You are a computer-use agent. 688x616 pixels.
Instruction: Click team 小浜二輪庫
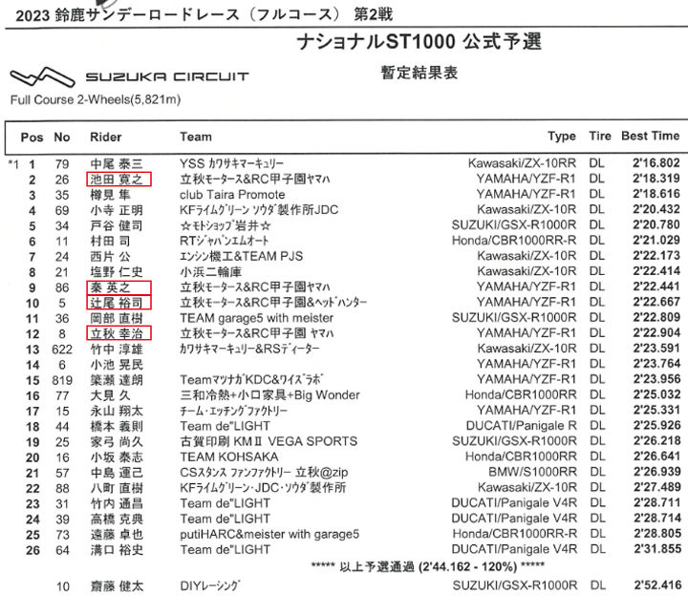[x=210, y=272]
